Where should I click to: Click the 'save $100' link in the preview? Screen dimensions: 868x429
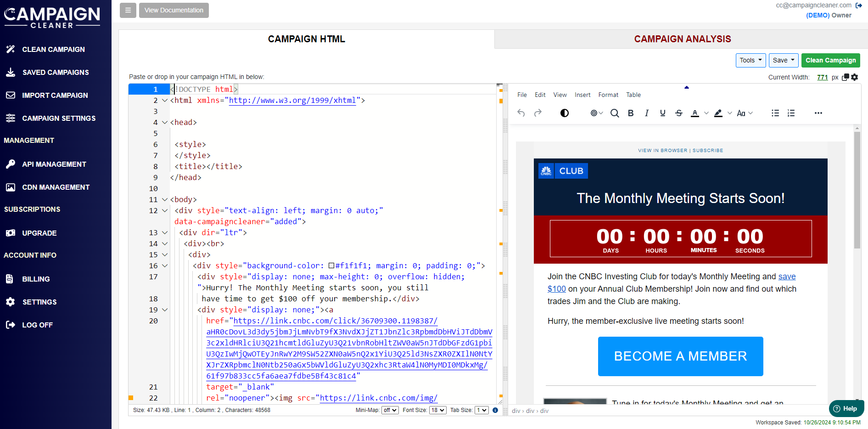click(x=672, y=282)
